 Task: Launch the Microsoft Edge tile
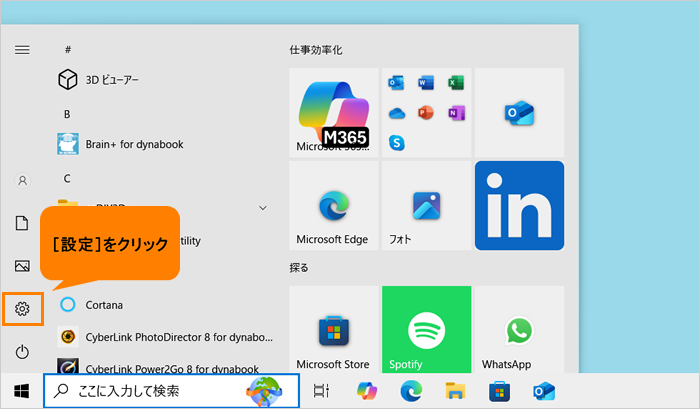[x=334, y=205]
